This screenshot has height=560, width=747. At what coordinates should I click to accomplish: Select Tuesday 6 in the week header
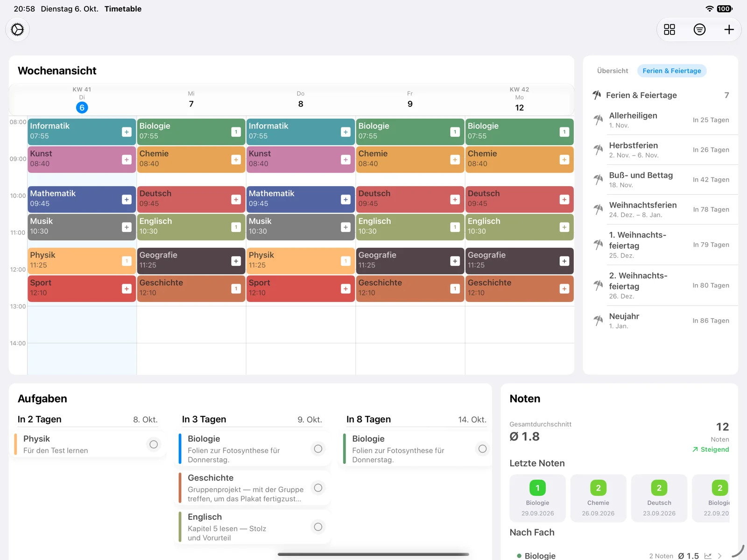coord(82,108)
